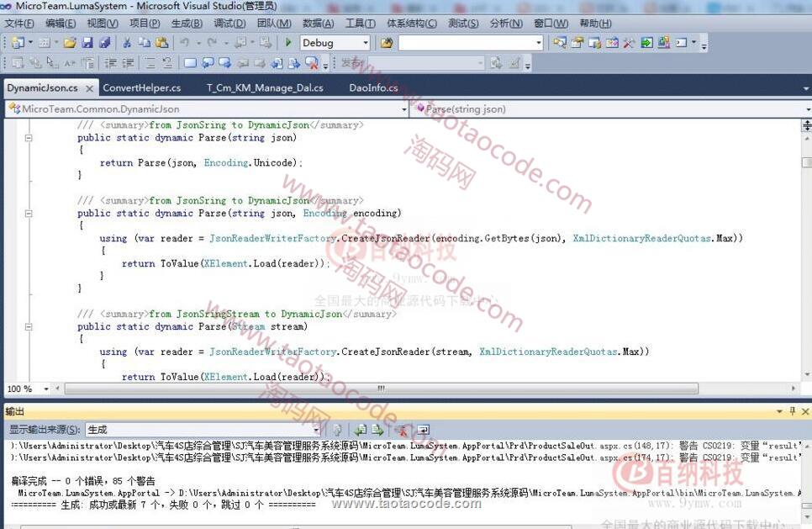
Task: Open the output source 生成 dropdown
Action: pos(316,430)
